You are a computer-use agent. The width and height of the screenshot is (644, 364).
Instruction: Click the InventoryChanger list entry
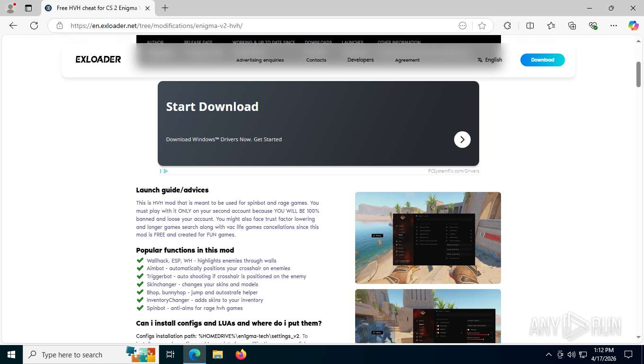coord(205,300)
